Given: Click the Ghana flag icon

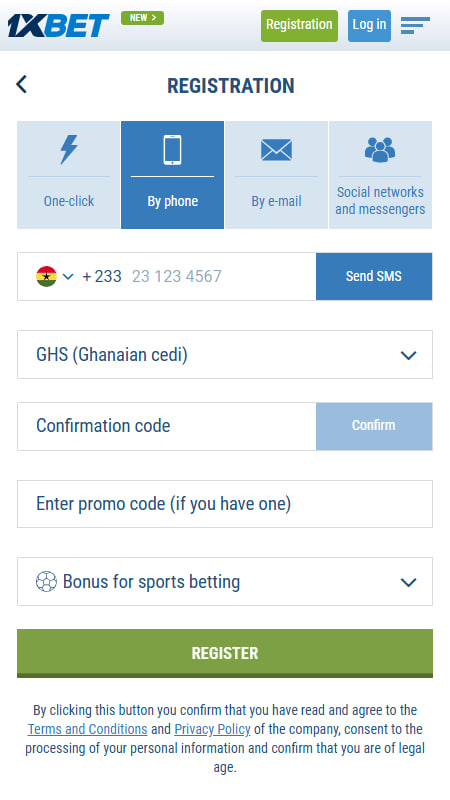Looking at the screenshot, I should coord(46,277).
